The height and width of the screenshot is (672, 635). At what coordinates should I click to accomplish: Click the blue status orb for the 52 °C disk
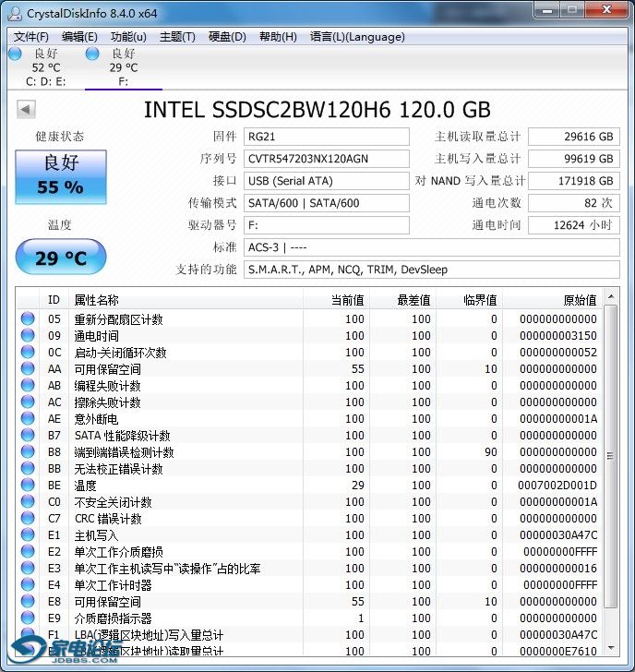[15, 54]
